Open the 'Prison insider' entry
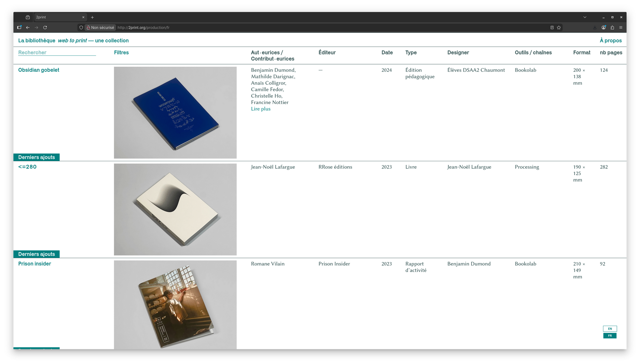 tap(34, 264)
